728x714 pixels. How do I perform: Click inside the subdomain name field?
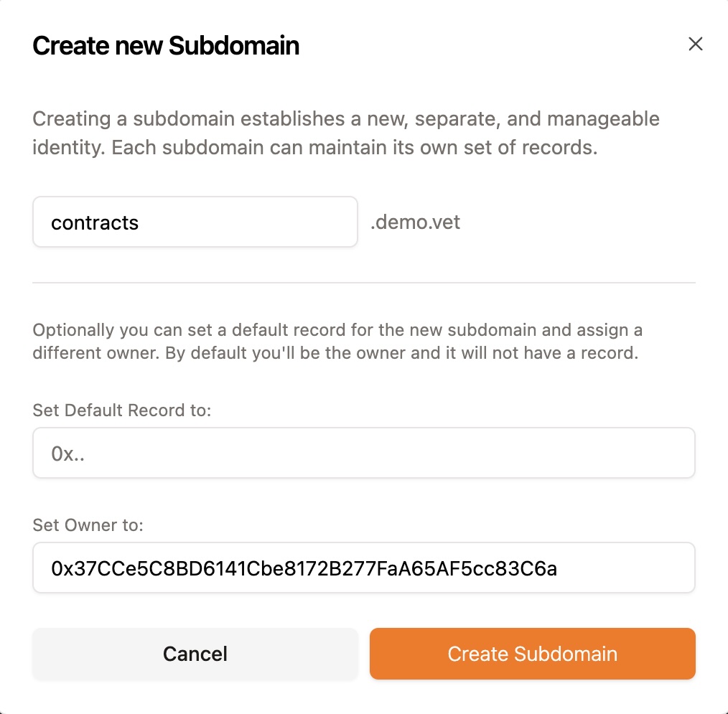pos(194,222)
